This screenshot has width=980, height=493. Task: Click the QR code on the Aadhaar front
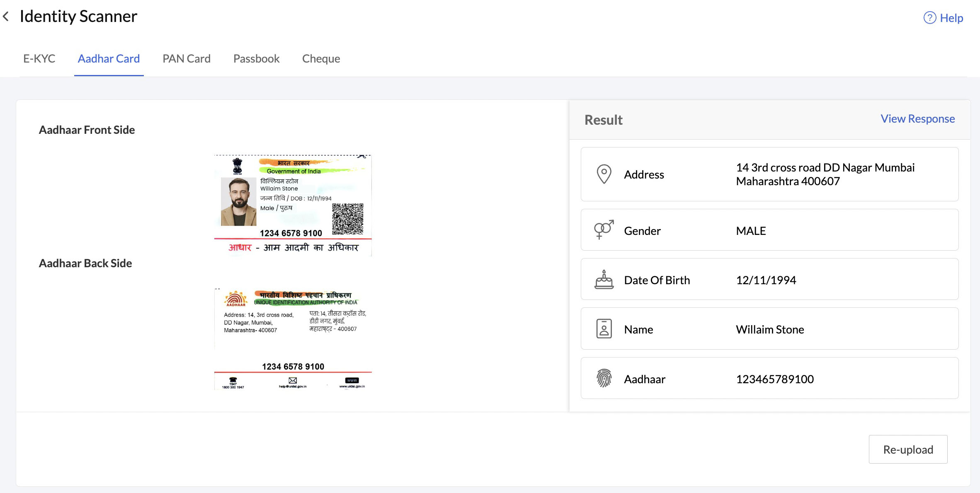click(x=347, y=219)
